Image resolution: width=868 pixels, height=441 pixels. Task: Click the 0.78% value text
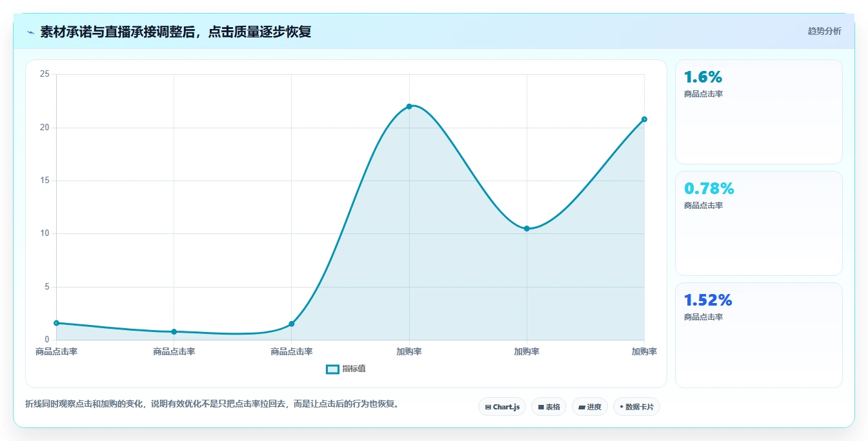point(709,189)
